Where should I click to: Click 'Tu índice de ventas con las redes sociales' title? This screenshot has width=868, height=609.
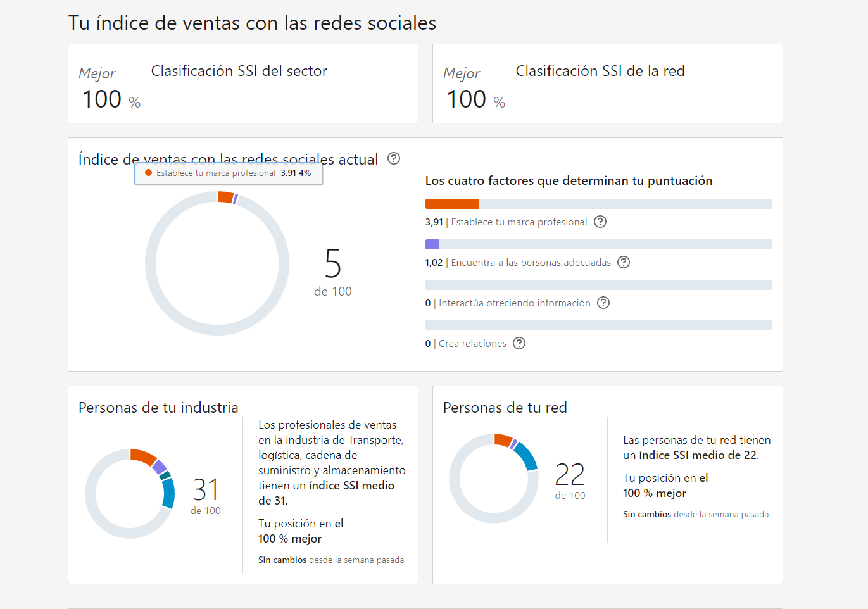[x=252, y=23]
